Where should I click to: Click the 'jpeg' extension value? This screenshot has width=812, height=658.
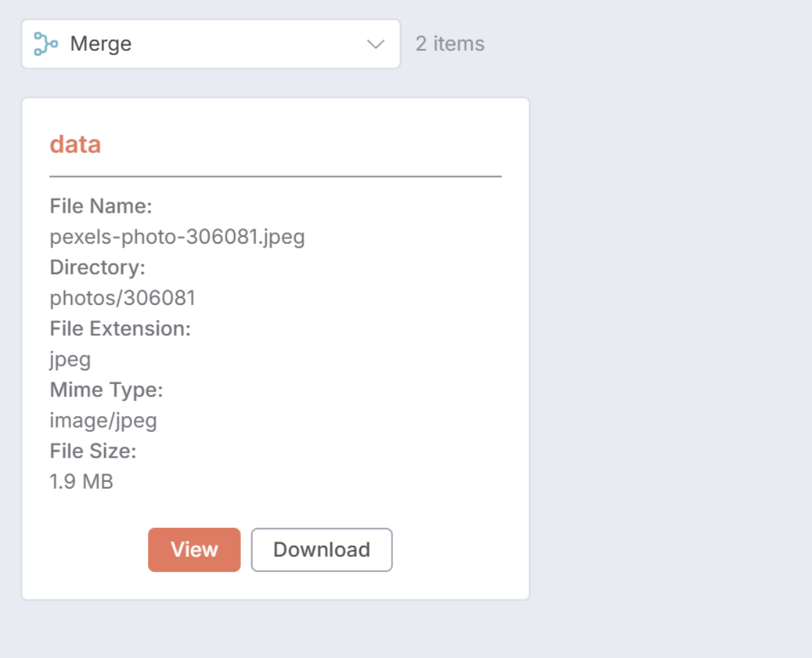pos(70,359)
